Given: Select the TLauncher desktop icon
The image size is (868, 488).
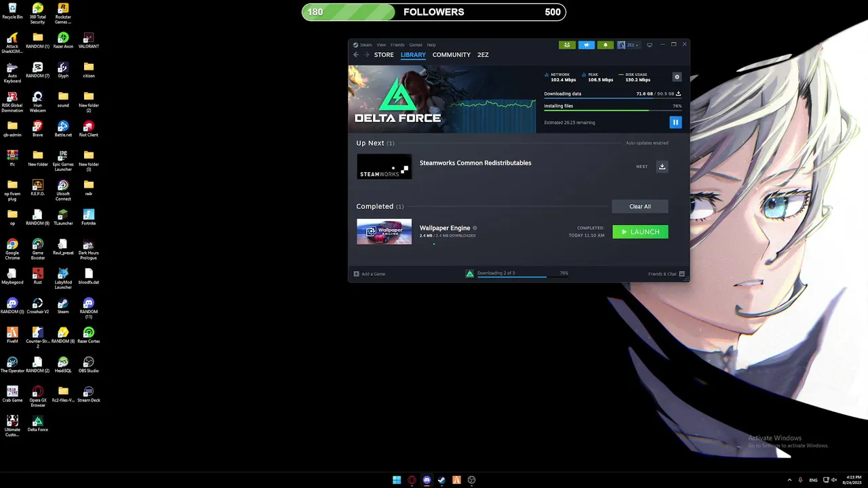Looking at the screenshot, I should [63, 217].
